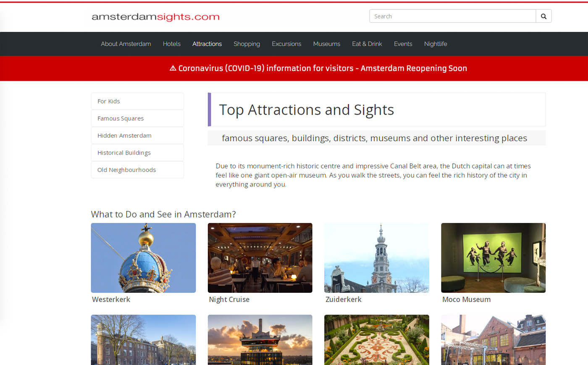588x365 pixels.
Task: Go to the Hotels menu item
Action: click(171, 44)
